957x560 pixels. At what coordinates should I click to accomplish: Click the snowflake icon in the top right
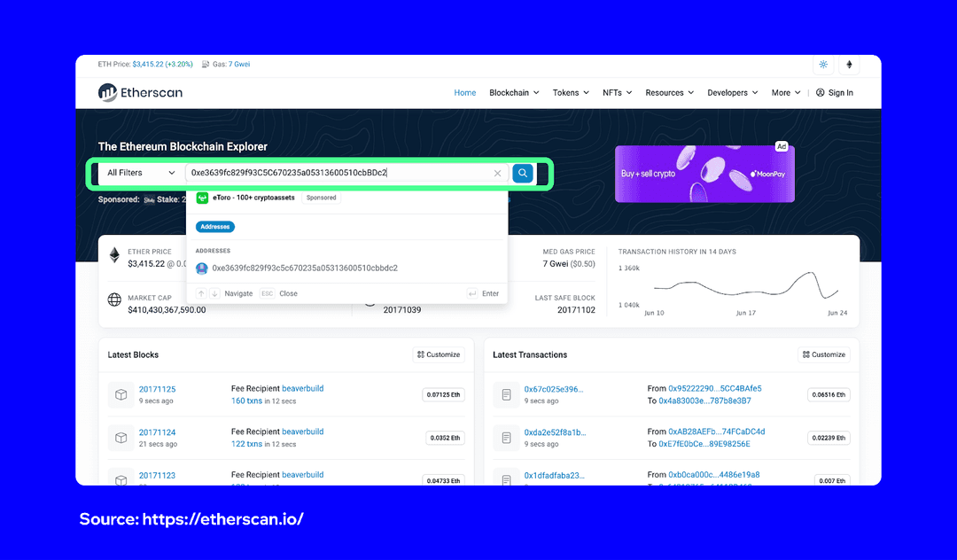point(822,64)
